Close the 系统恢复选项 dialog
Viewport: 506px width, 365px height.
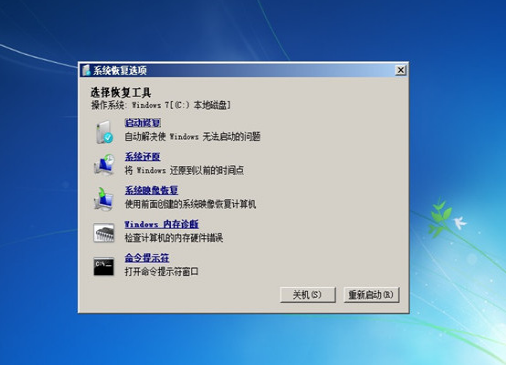(401, 70)
